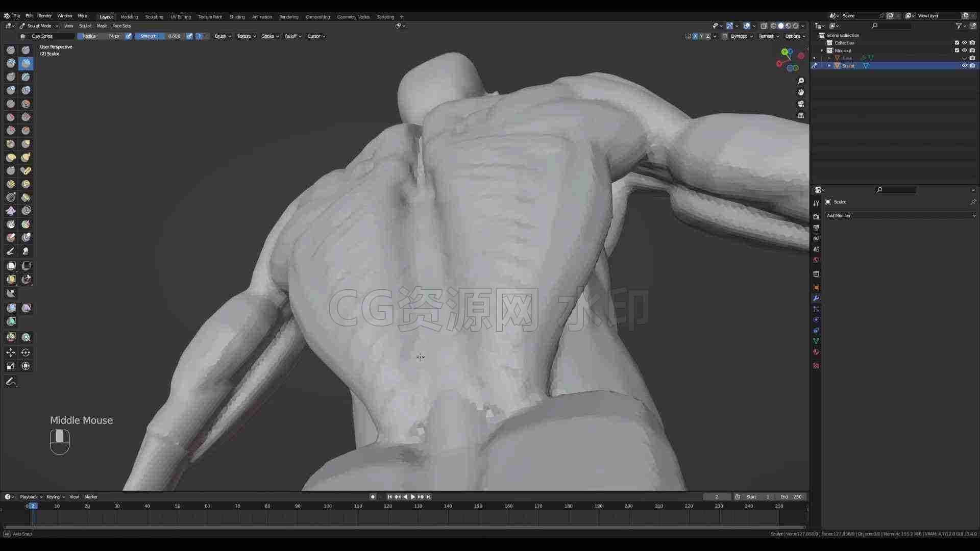Toggle strength pressure sensitivity

[189, 36]
